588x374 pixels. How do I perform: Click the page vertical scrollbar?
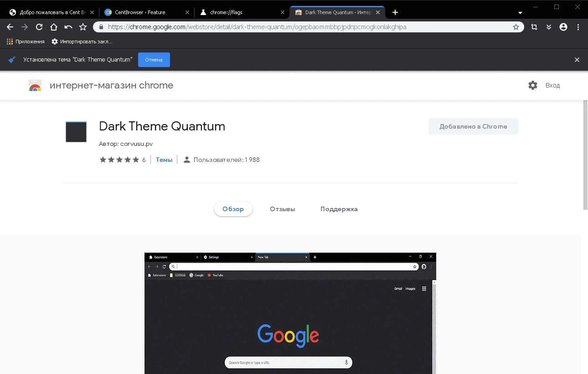click(x=586, y=155)
